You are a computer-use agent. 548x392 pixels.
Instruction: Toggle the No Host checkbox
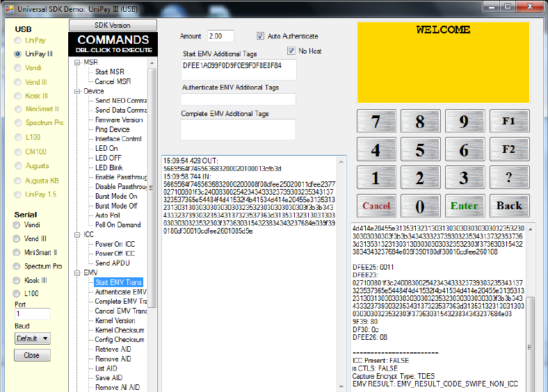click(291, 51)
